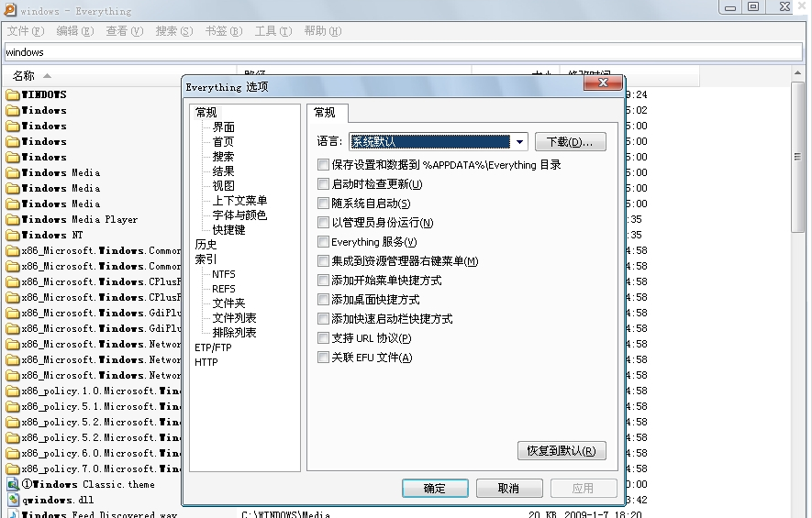Image resolution: width=812 pixels, height=518 pixels.
Task: Open the 工具 menu
Action: pos(273,31)
